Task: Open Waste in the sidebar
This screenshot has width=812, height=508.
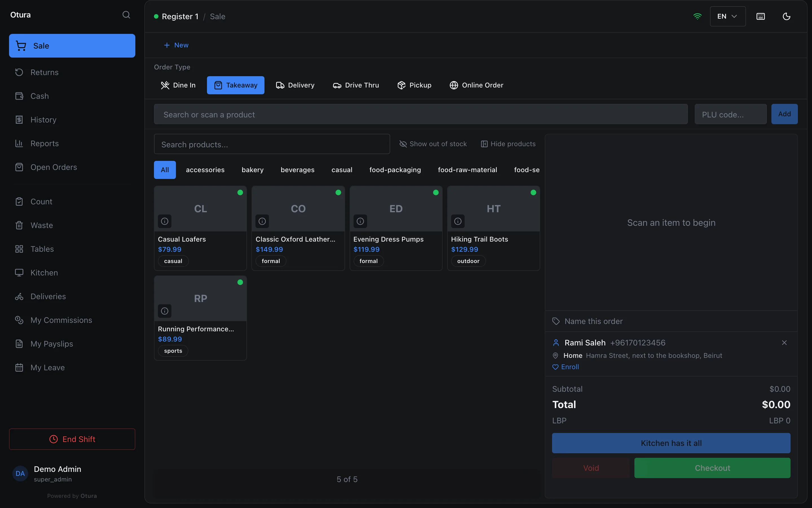Action: 72,225
